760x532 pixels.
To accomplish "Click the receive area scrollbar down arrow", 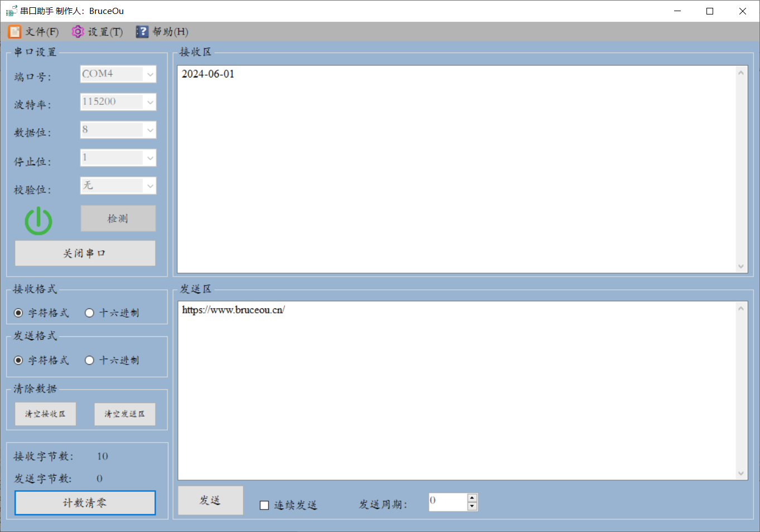I will click(x=741, y=267).
